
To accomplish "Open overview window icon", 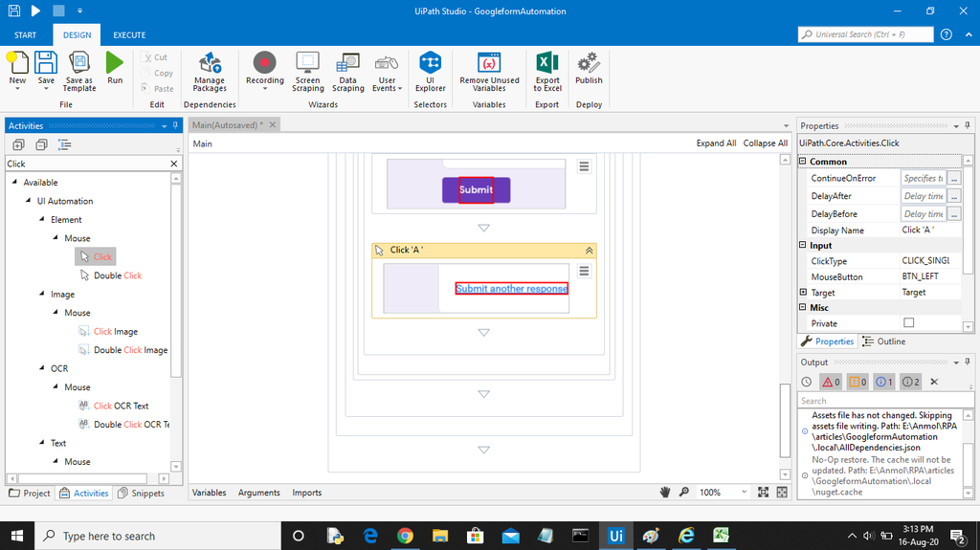I will click(782, 493).
